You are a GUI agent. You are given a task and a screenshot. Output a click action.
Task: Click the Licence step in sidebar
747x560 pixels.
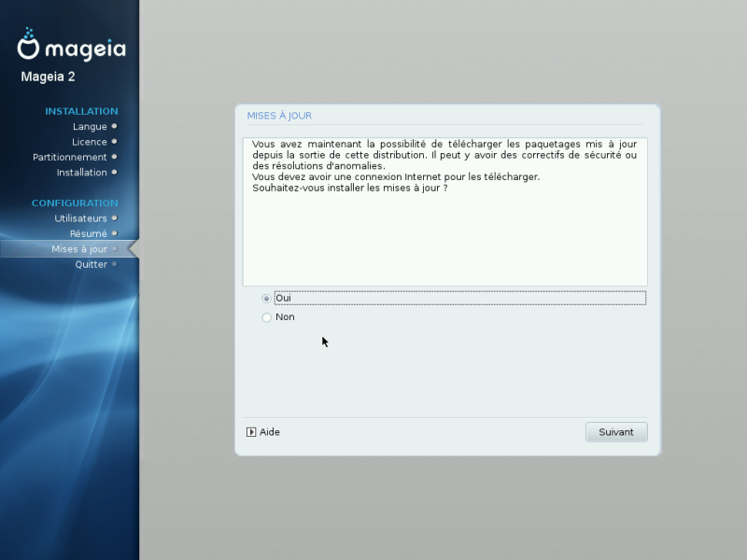click(89, 142)
